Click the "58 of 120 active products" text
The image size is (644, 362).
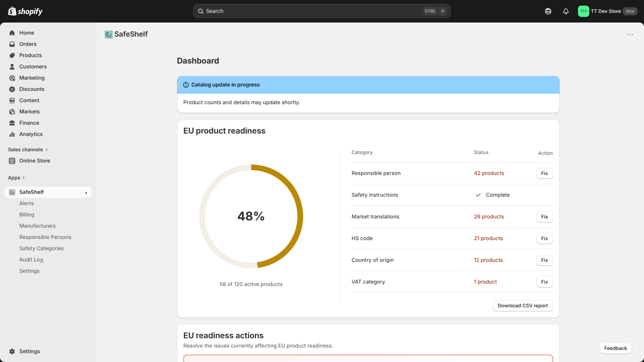(251, 284)
